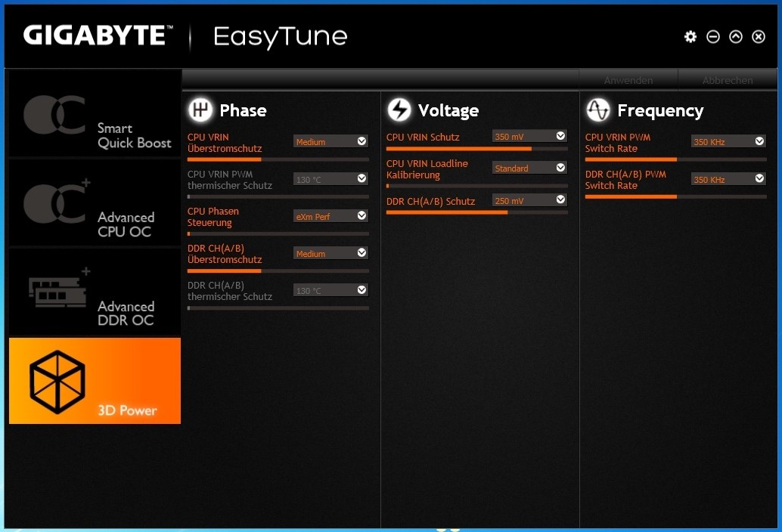Click the Voltage lightning bolt icon
The width and height of the screenshot is (782, 532).
[399, 110]
